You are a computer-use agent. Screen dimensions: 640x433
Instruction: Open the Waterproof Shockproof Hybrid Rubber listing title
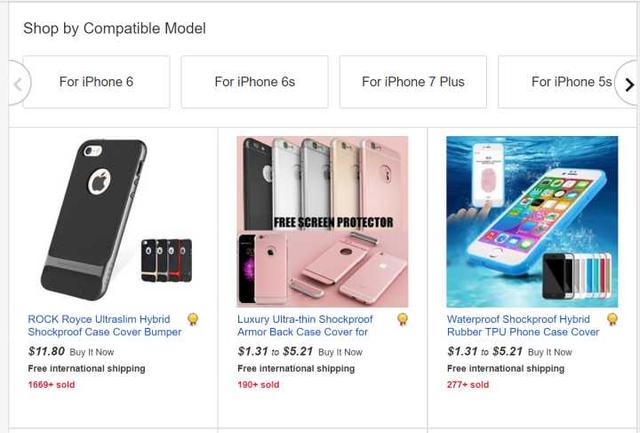point(523,325)
